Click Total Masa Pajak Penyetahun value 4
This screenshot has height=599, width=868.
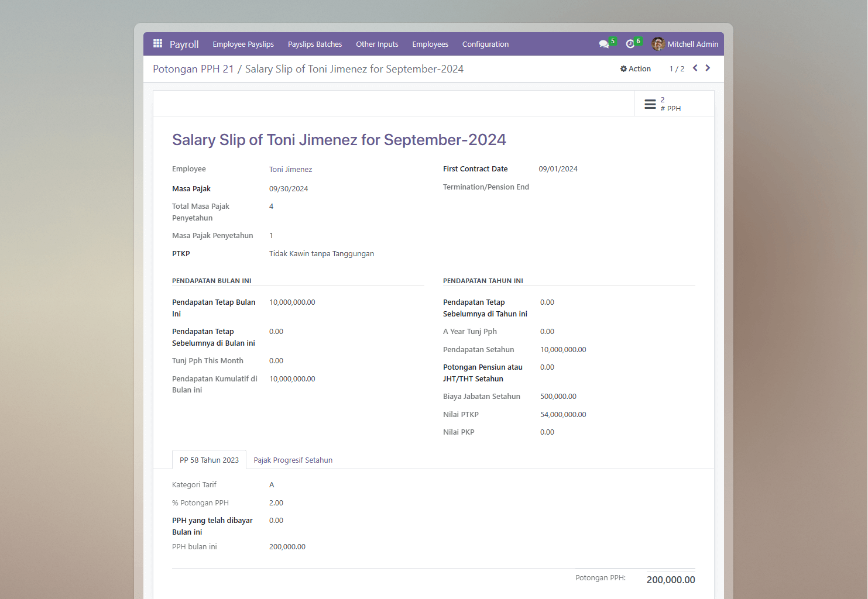271,206
